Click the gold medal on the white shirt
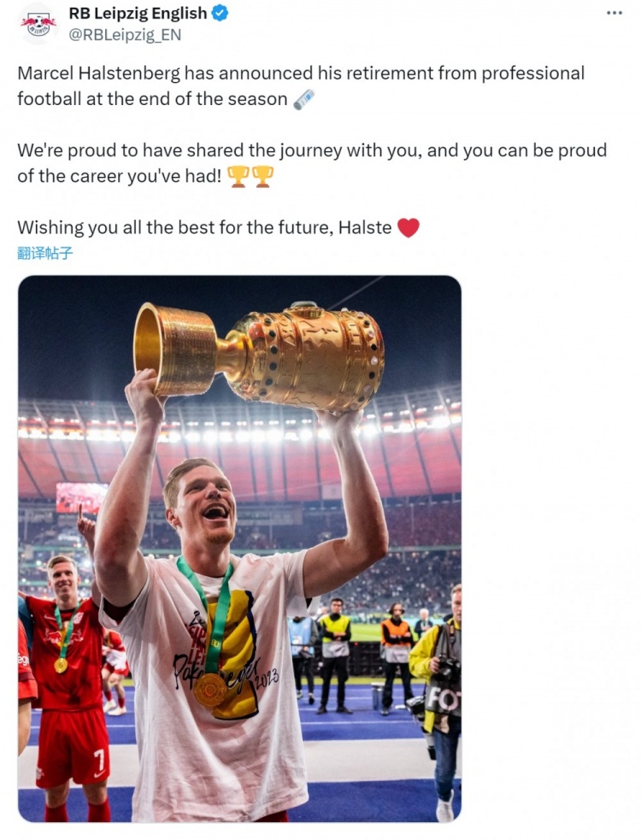This screenshot has width=641, height=840. (209, 689)
